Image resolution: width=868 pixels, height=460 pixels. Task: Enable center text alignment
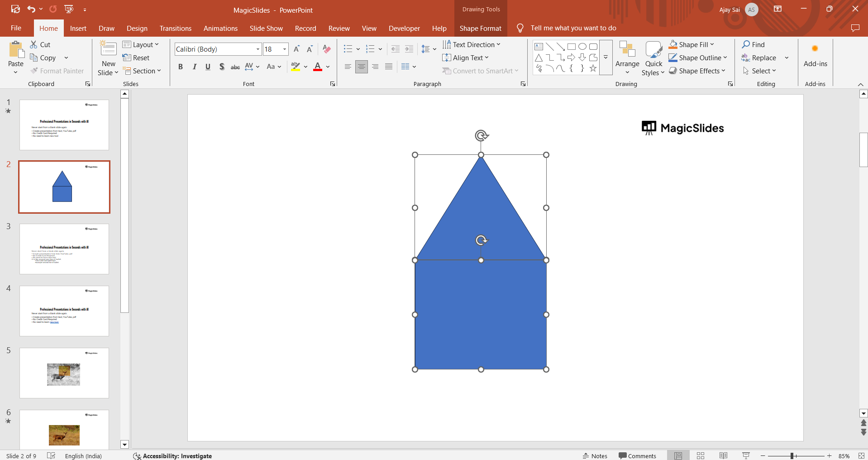[x=361, y=67]
